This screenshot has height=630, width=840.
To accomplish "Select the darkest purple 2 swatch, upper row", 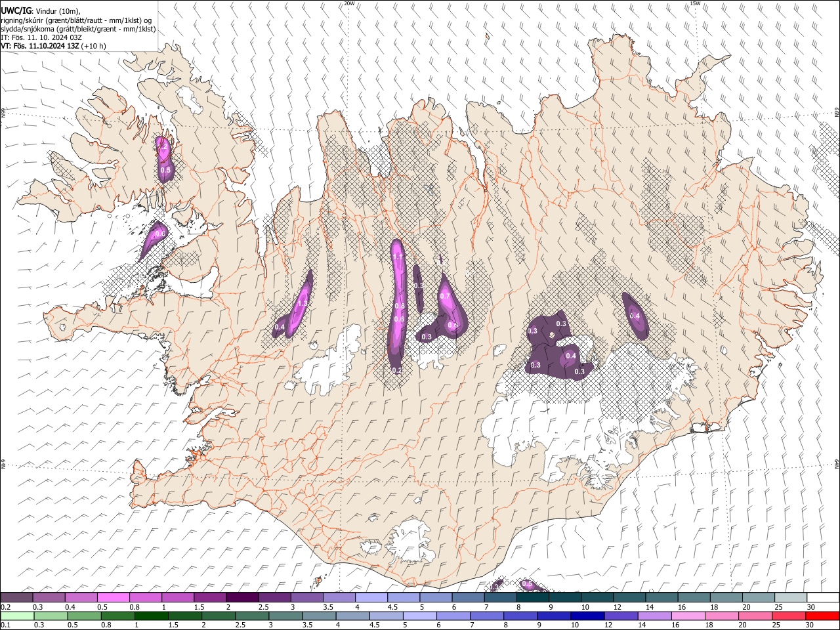I will 241,598.
